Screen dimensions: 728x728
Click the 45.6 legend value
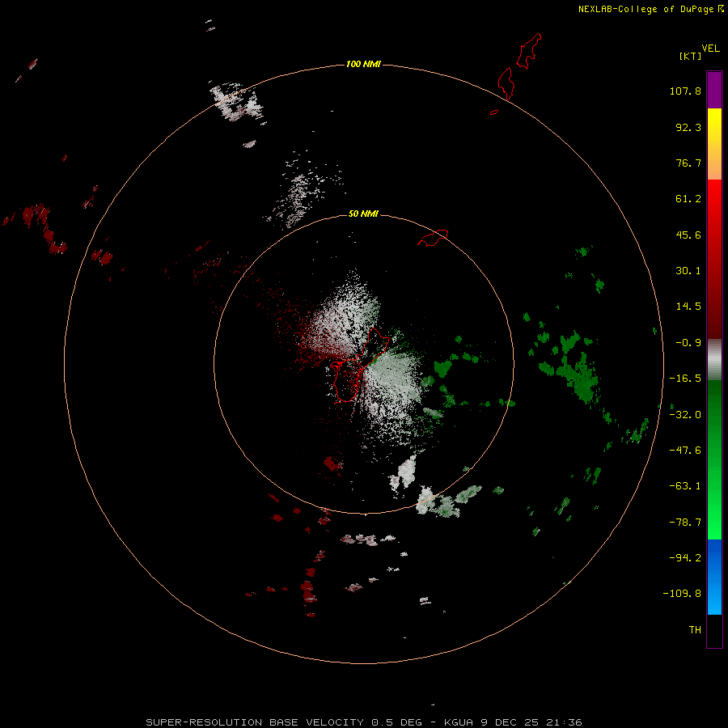coord(688,235)
